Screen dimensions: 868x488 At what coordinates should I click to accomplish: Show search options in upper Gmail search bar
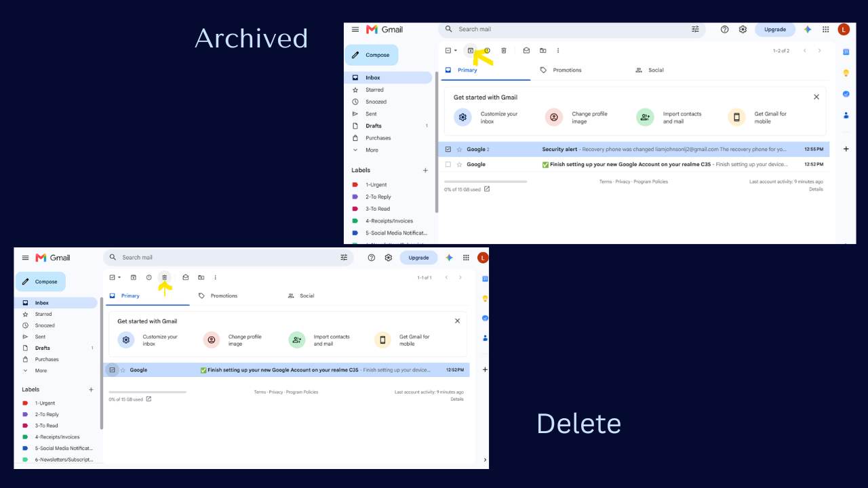click(x=695, y=29)
